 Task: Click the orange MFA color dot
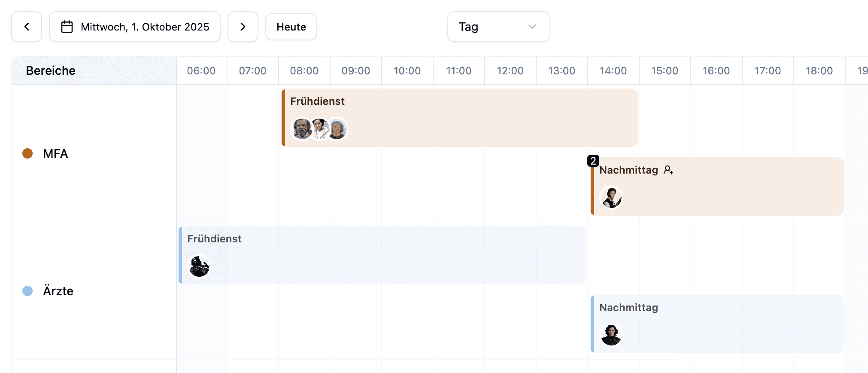(27, 153)
